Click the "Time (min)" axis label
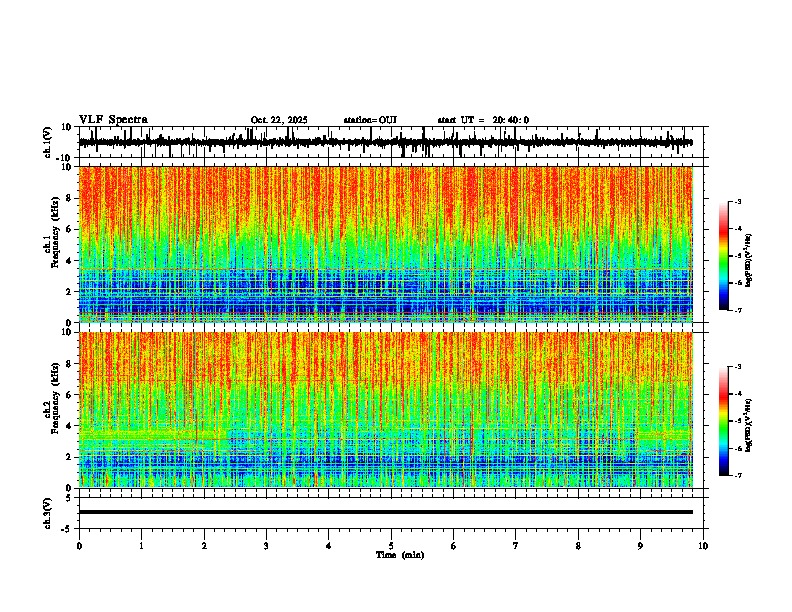792x612 pixels. 400,555
